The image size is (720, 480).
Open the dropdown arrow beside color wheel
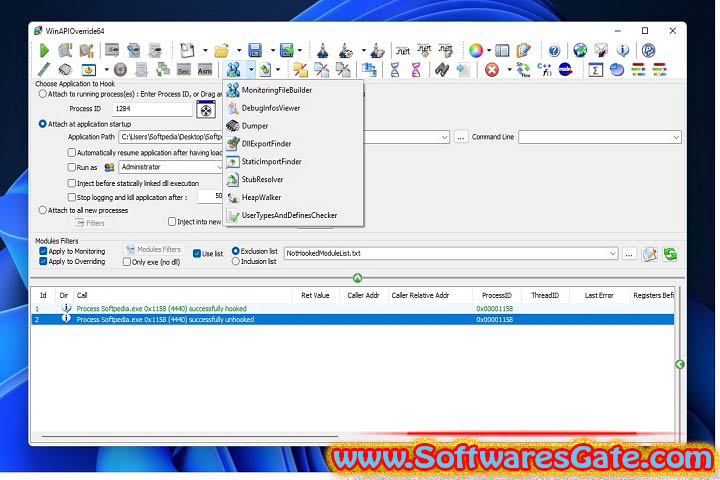[x=489, y=51]
